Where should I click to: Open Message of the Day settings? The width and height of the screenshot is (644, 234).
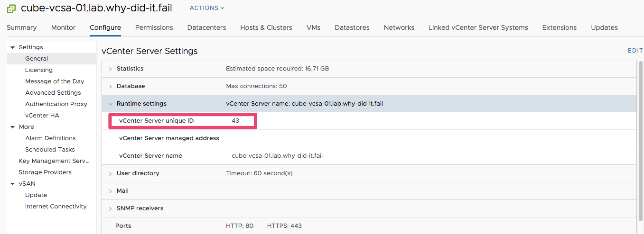(x=55, y=81)
